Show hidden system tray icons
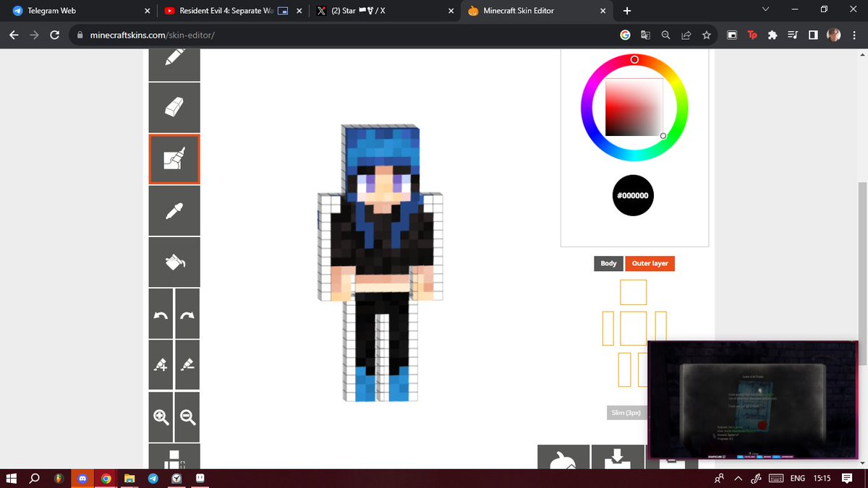 (739, 479)
